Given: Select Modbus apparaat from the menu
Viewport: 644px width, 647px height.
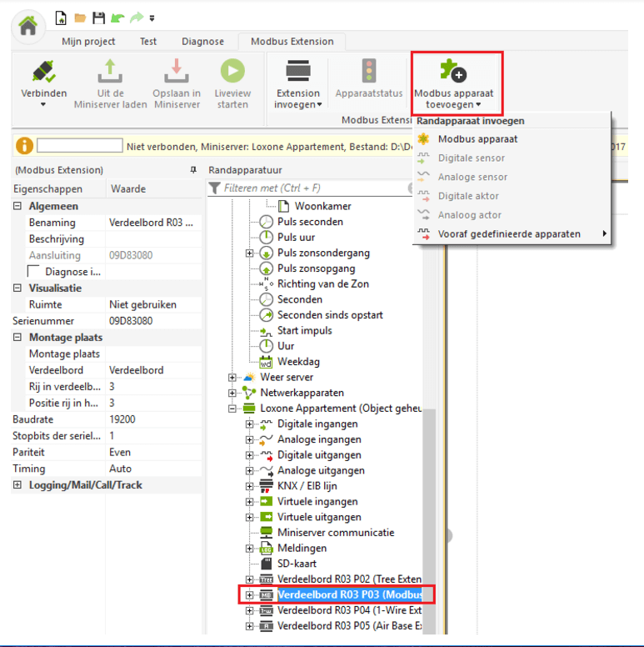Looking at the screenshot, I should point(477,139).
